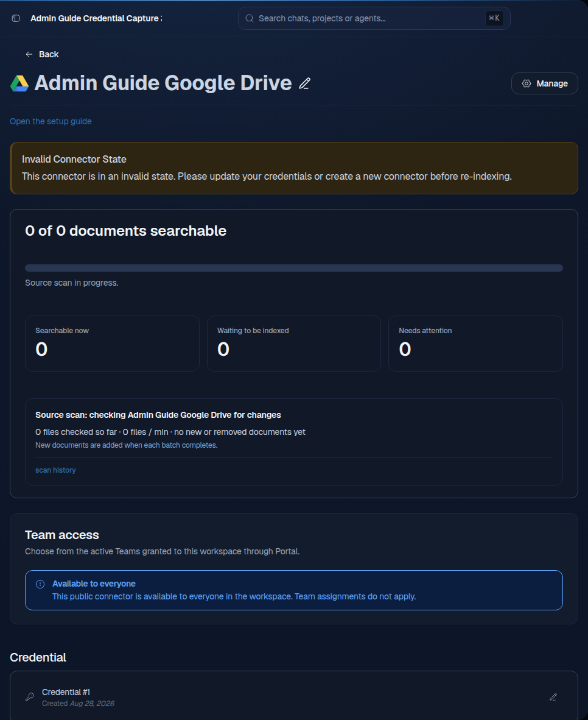This screenshot has height=720, width=588.
Task: Click the Source scan in progress text
Action: click(72, 283)
